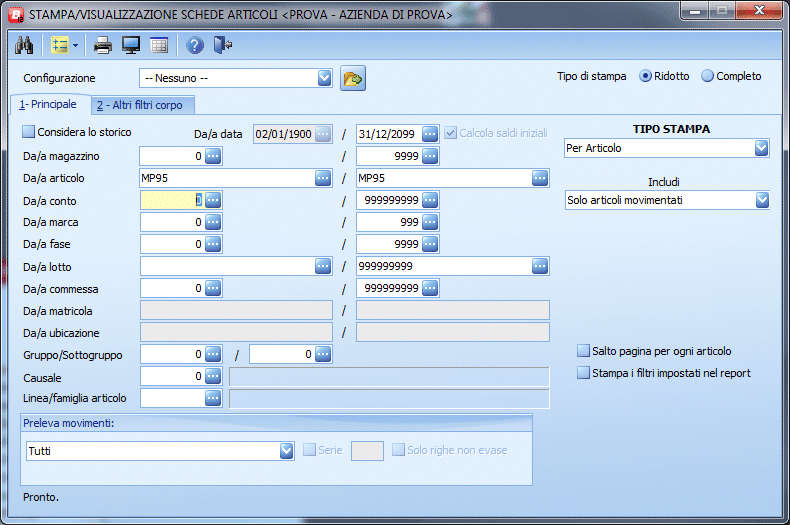Image resolution: width=790 pixels, height=525 pixels.
Task: Click the Causale code input field
Action: 172,376
